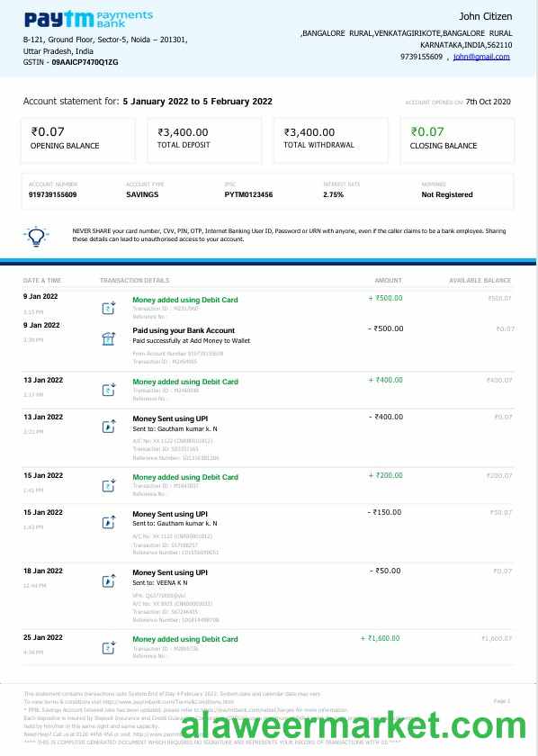Click the DATE & TIME column header

42,280
